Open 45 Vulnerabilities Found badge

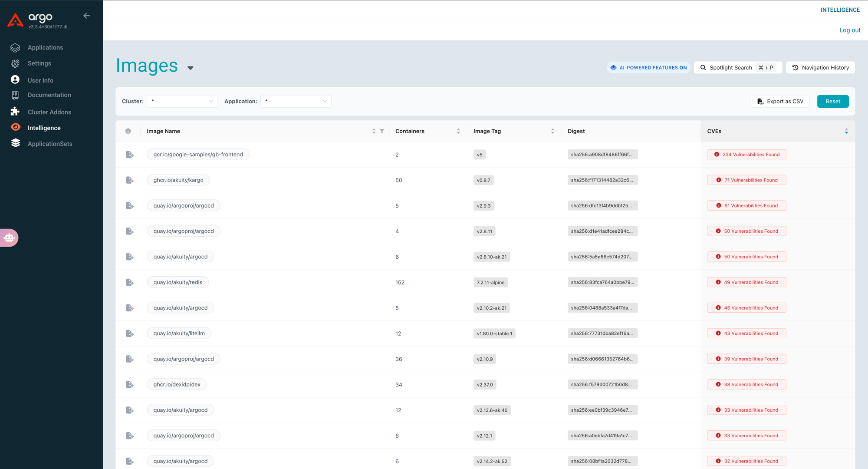746,308
